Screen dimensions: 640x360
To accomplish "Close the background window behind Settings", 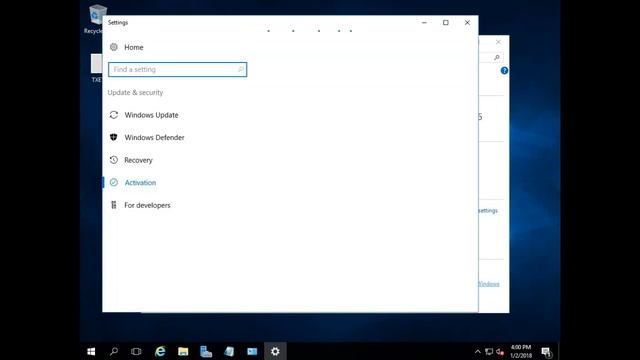I will (x=498, y=42).
